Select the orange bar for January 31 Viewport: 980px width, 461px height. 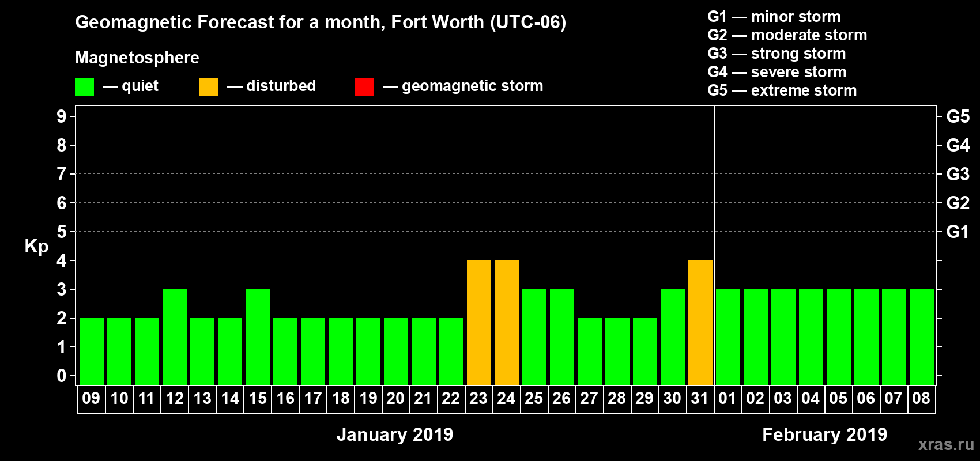tap(700, 322)
